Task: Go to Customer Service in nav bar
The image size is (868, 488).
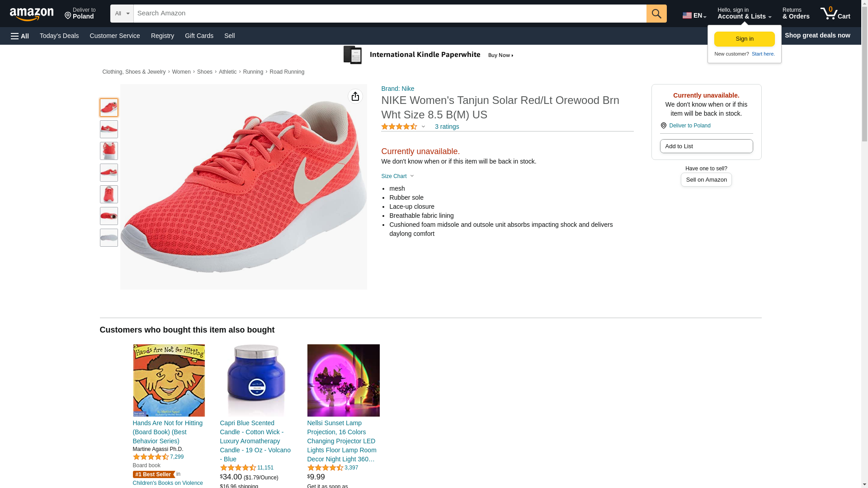Action: pyautogui.click(x=115, y=36)
